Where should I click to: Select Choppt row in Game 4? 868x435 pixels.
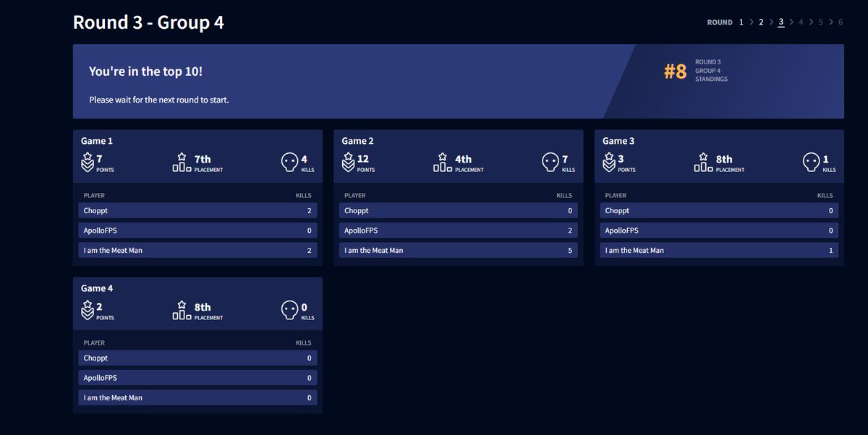(x=197, y=358)
